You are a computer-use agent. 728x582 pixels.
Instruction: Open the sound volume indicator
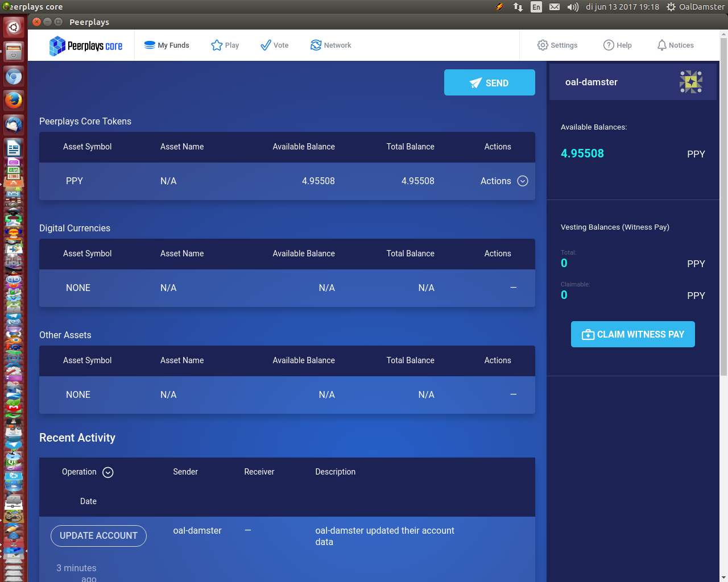tap(573, 7)
